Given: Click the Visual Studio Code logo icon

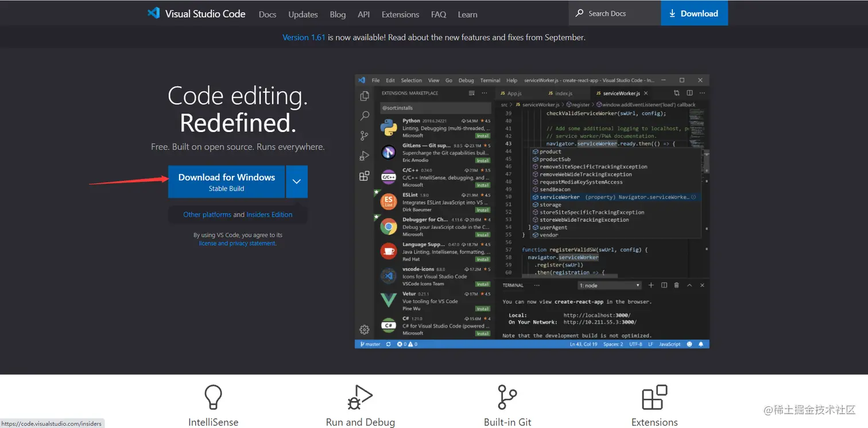Looking at the screenshot, I should 153,13.
